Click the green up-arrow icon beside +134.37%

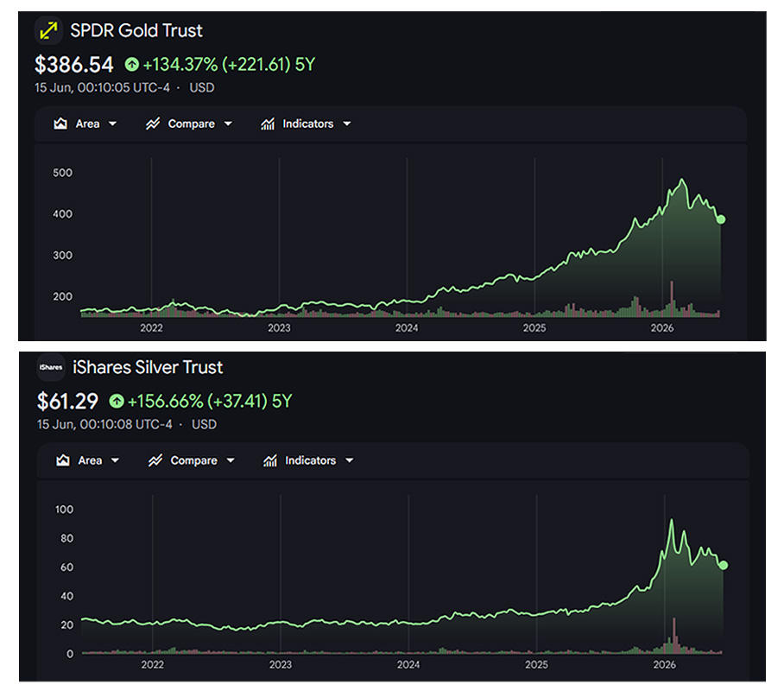click(x=132, y=64)
